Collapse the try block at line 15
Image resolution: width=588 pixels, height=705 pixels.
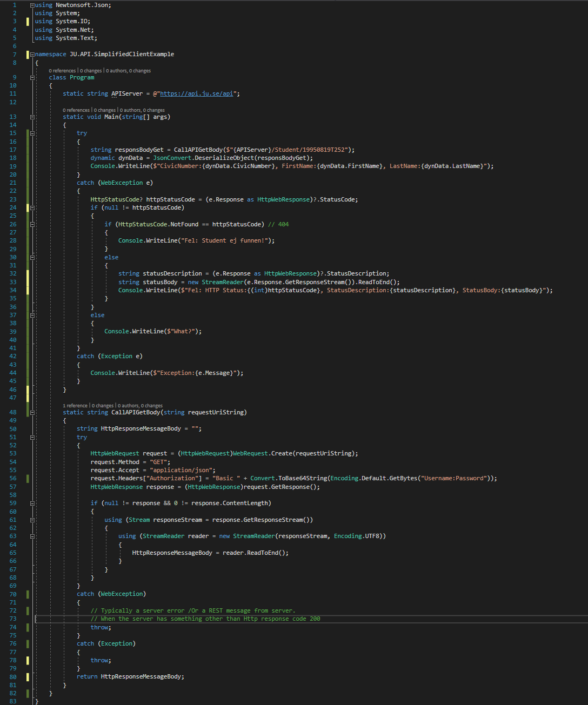tap(32, 133)
